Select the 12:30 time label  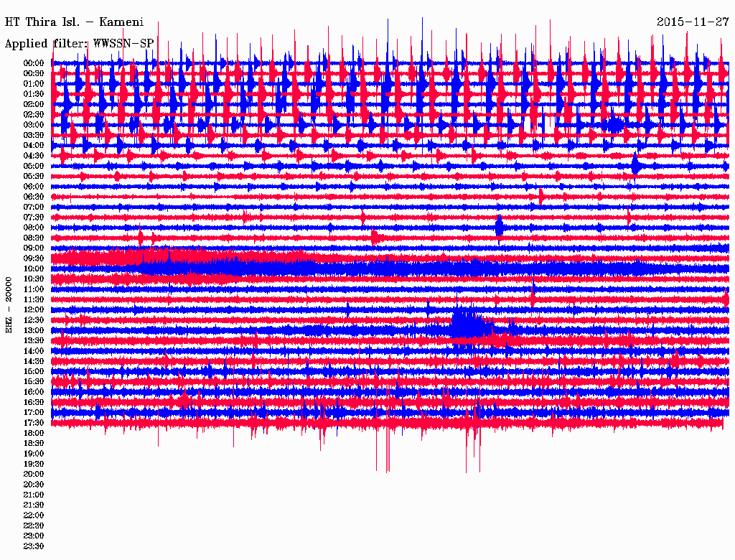pos(34,320)
